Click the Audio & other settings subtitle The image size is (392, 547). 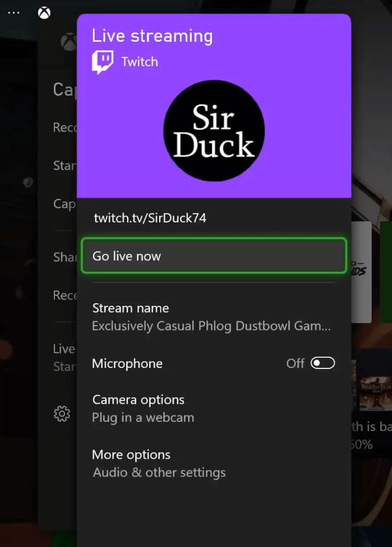(x=159, y=473)
